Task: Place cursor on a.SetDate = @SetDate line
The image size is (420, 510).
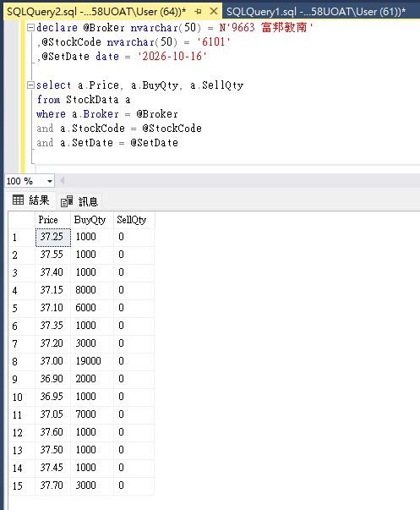Action: (107, 143)
